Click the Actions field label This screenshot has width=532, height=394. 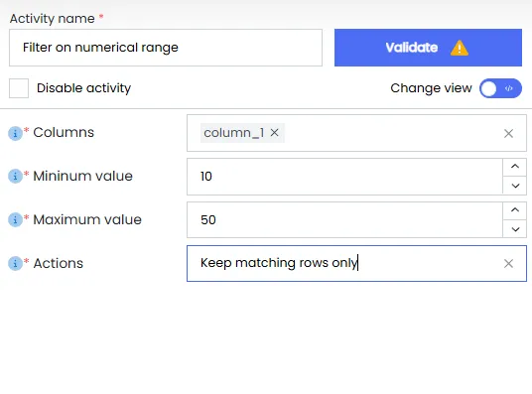click(x=58, y=263)
